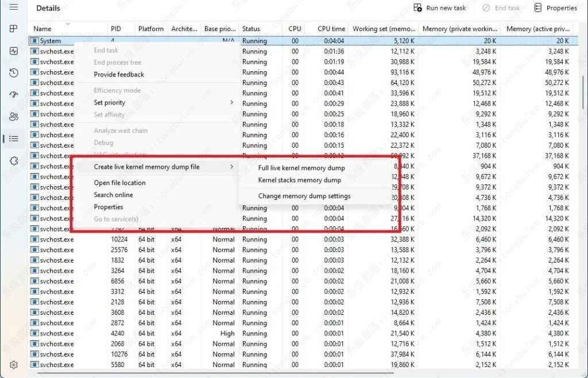588x378 pixels.
Task: Choose Full live kernel memory dump
Action: click(303, 168)
